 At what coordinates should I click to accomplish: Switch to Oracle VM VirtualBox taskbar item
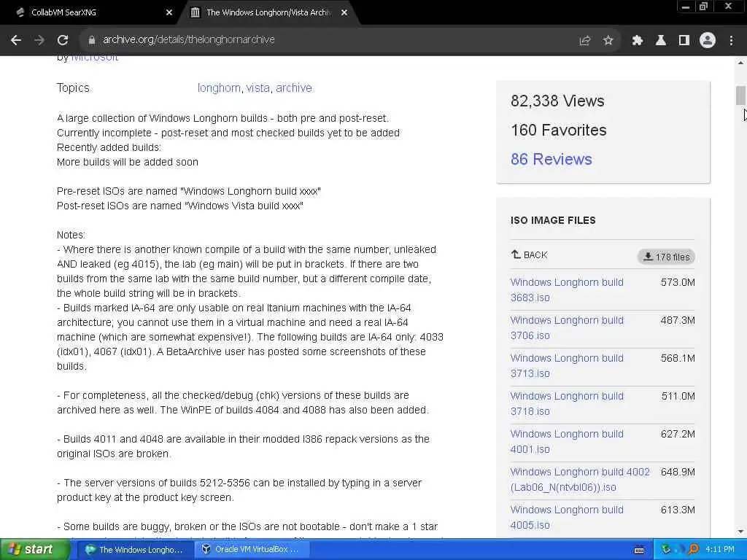[x=252, y=550]
